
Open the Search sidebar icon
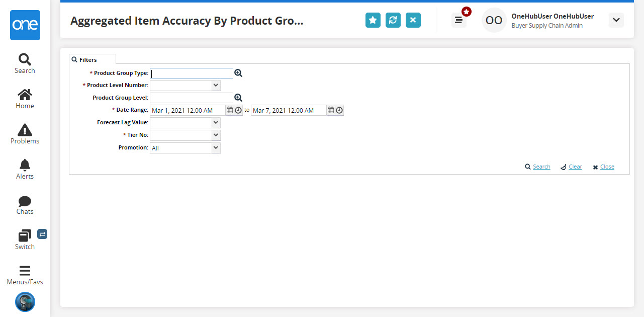click(25, 59)
